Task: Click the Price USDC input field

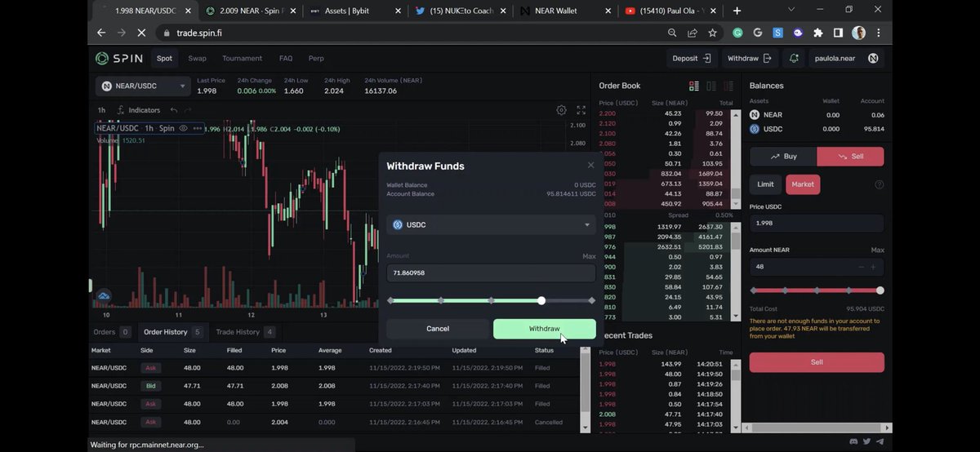Action: (817, 224)
